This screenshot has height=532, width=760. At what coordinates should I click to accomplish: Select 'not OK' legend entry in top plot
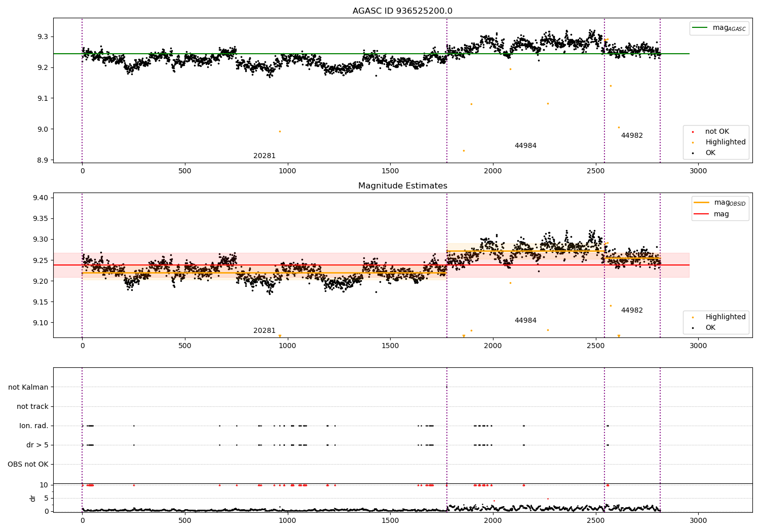716,132
